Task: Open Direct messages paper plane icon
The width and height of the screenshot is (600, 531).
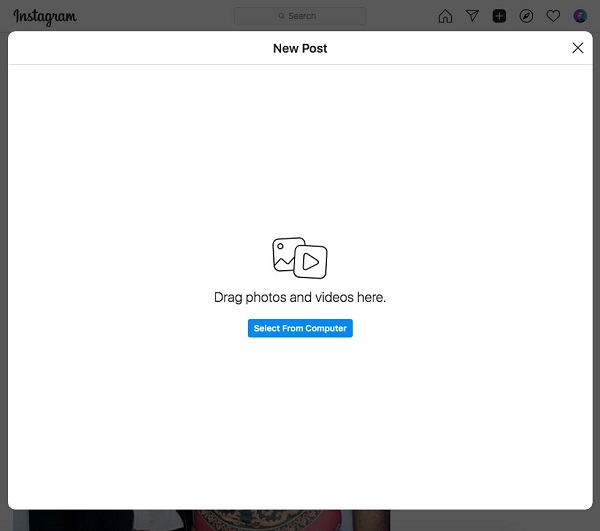Action: (x=472, y=16)
